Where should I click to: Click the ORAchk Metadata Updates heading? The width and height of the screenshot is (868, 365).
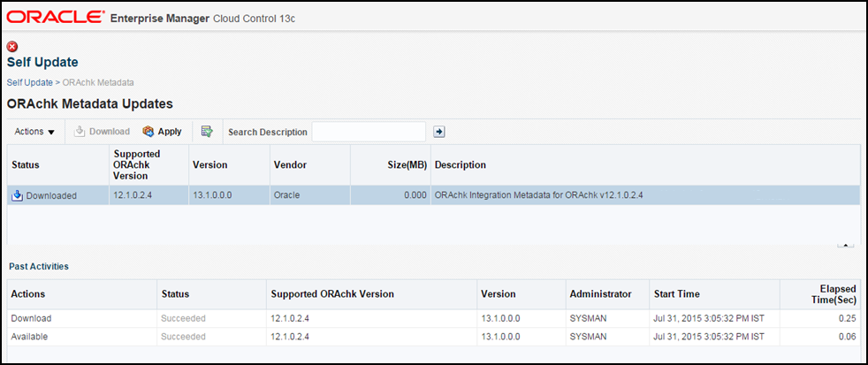pos(90,103)
